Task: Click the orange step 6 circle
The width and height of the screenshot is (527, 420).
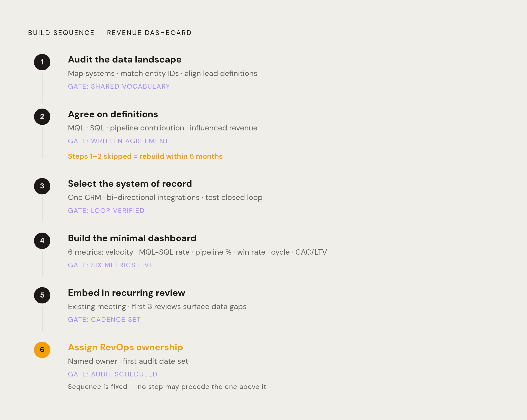Action: click(42, 350)
